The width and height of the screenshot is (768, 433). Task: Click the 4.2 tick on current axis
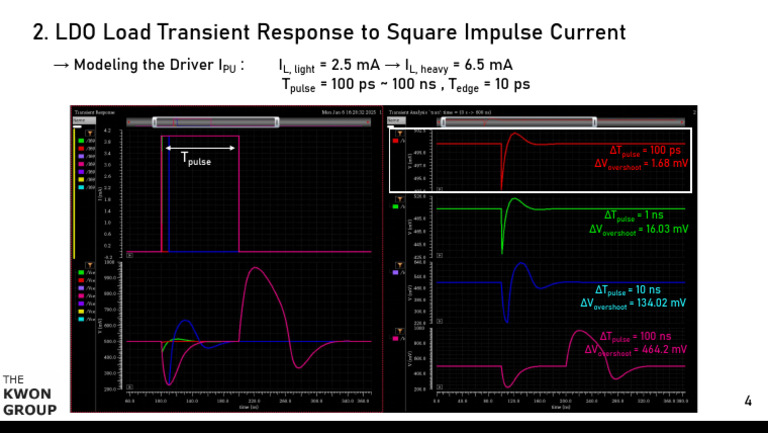(x=107, y=131)
